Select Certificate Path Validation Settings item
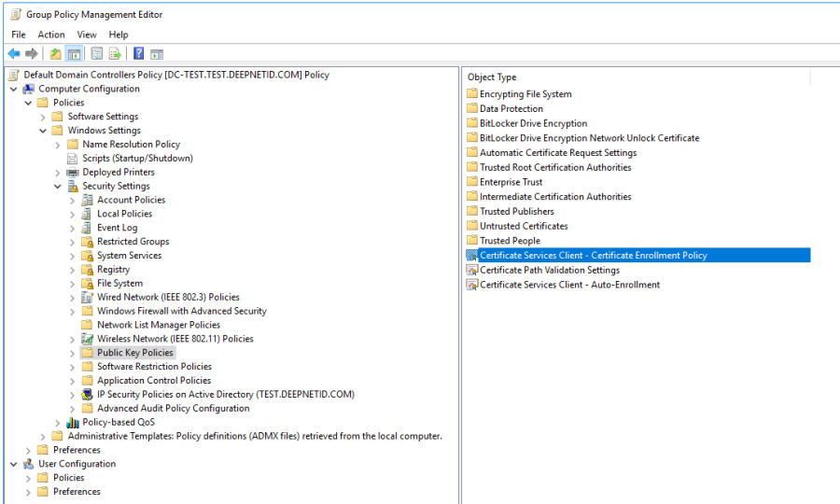Image resolution: width=840 pixels, height=504 pixels. coord(549,270)
